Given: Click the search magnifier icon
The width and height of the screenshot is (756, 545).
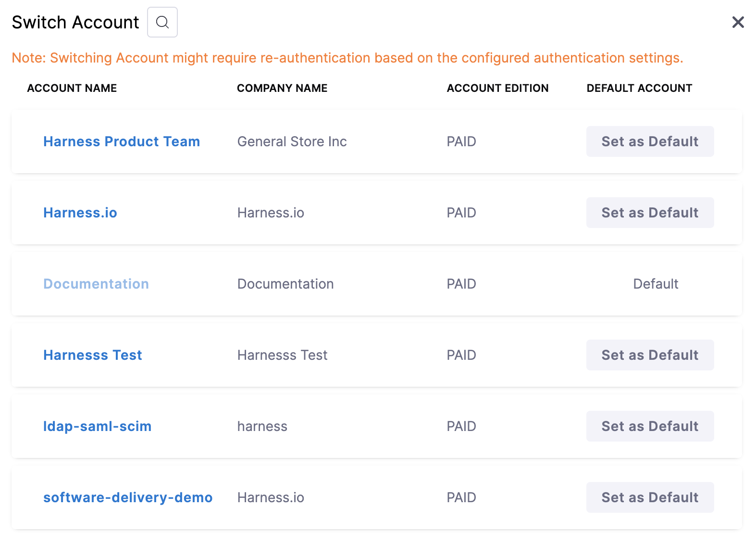Looking at the screenshot, I should tap(162, 22).
